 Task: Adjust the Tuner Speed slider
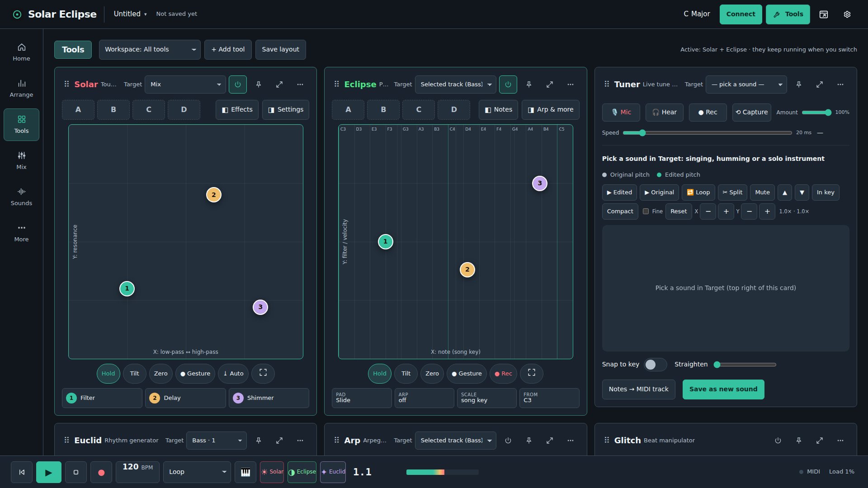tap(708, 133)
